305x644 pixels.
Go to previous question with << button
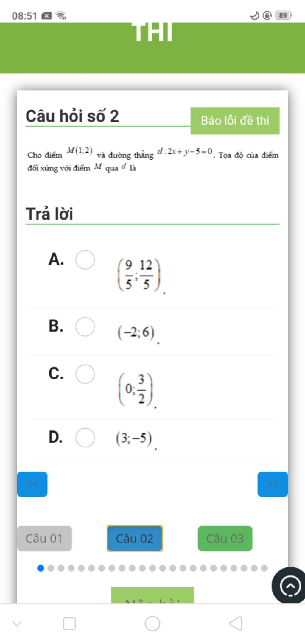click(32, 484)
